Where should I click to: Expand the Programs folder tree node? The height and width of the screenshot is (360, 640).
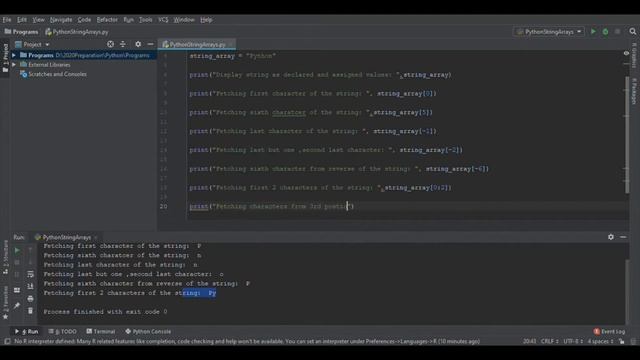click(x=14, y=55)
